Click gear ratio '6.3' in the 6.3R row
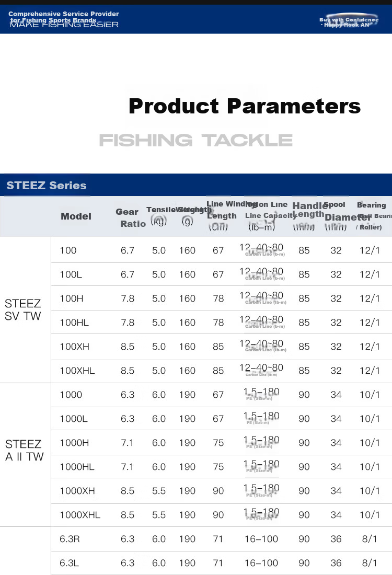 point(127,539)
